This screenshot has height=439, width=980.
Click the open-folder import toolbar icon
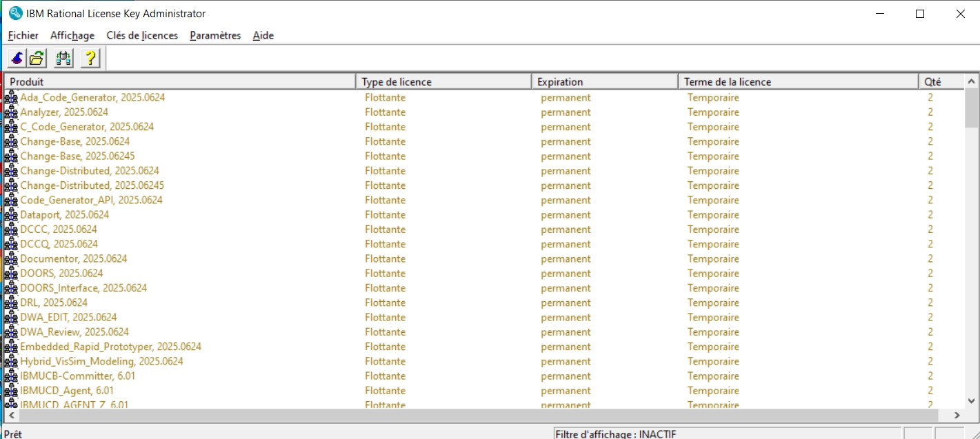coord(37,59)
